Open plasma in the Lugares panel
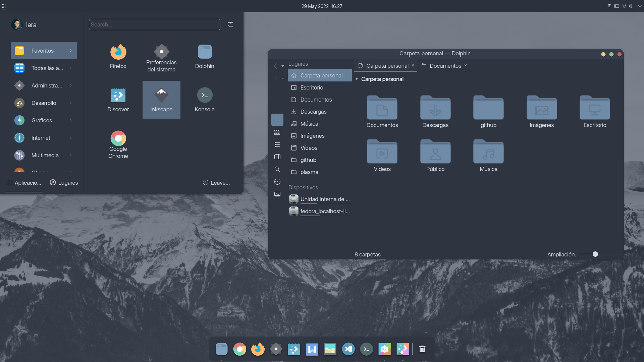 [320, 172]
